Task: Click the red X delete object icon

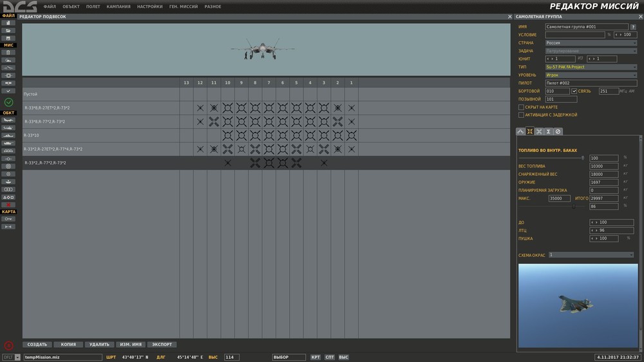Action: point(8,205)
